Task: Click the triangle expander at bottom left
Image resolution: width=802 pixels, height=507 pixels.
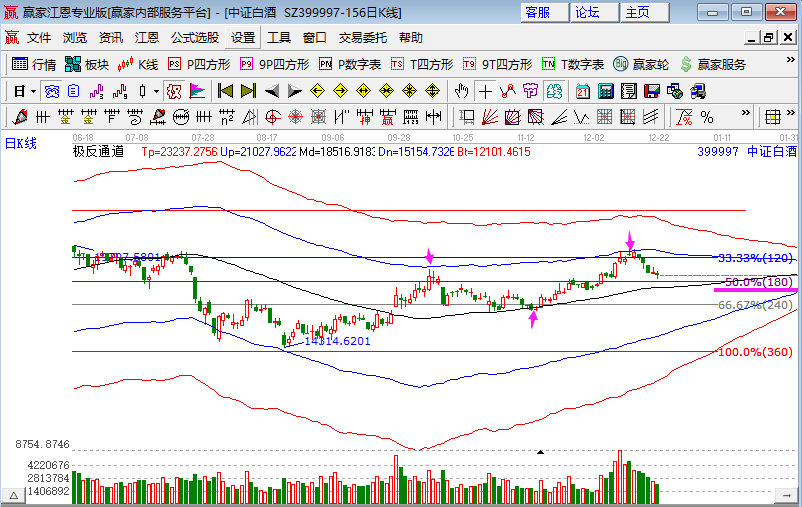Action: [x=14, y=495]
